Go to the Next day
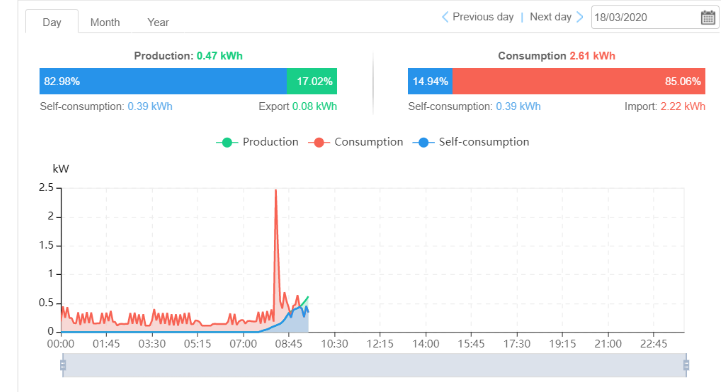 [550, 17]
